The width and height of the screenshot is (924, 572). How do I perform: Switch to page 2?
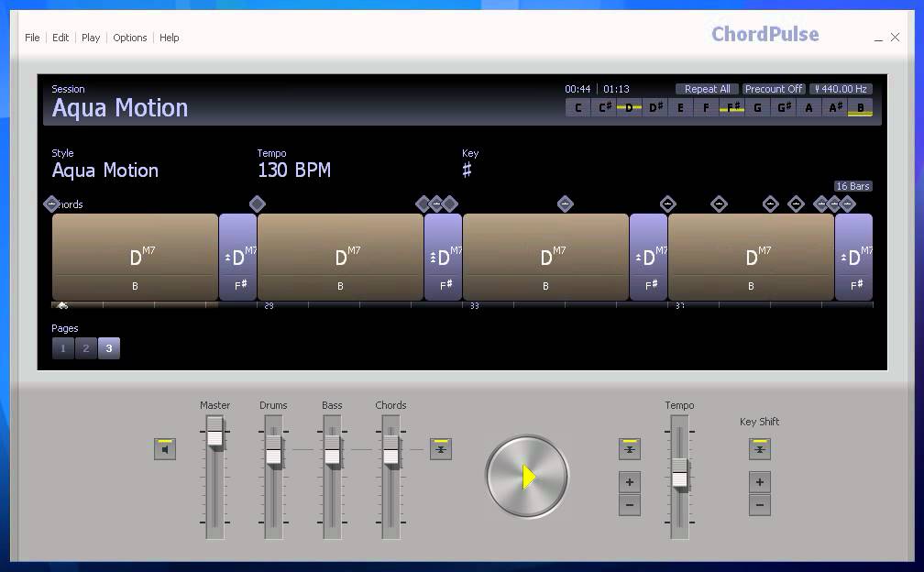tap(86, 348)
